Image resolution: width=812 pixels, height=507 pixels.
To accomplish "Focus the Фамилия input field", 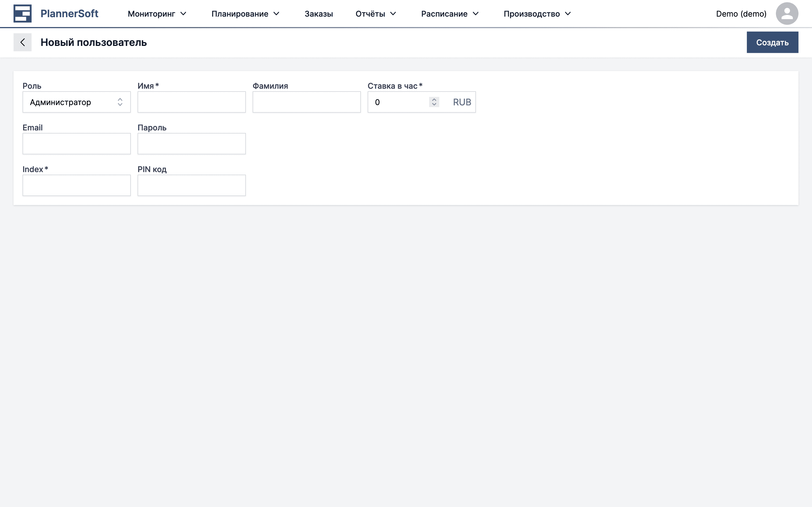I will point(306,102).
